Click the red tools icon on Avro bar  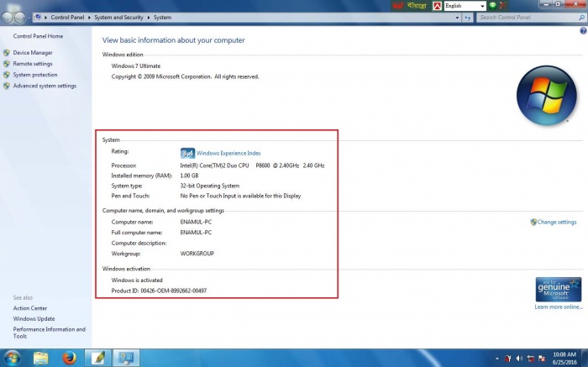(x=502, y=6)
